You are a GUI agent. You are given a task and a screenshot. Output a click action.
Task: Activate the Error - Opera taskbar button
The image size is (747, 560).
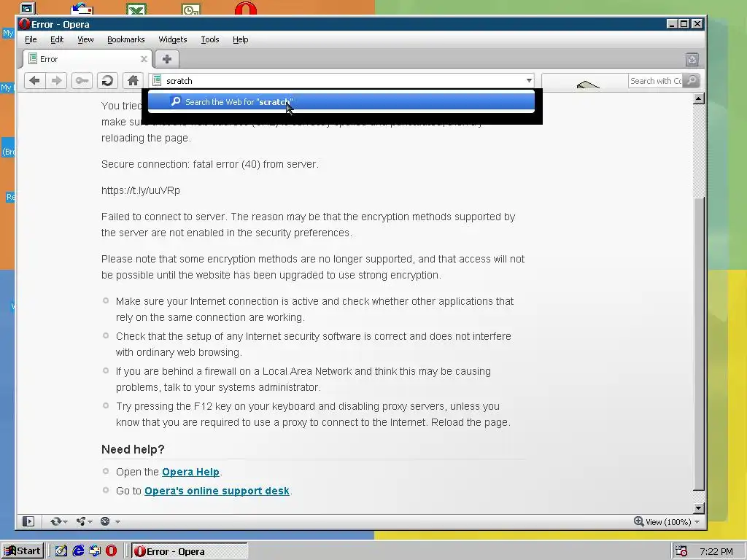(x=190, y=551)
